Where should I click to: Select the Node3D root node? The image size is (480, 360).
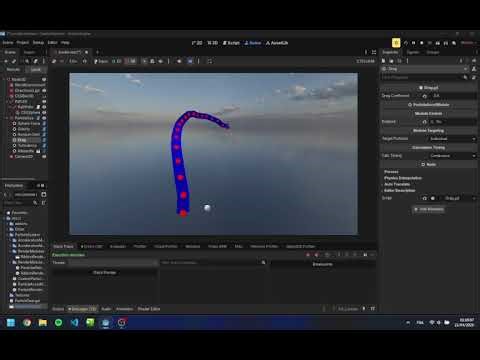click(19, 79)
